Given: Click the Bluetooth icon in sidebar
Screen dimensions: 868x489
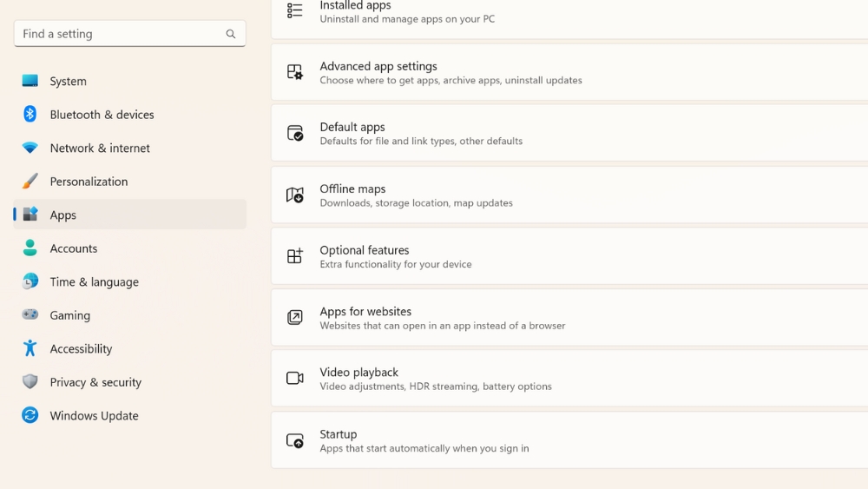Looking at the screenshot, I should (30, 115).
